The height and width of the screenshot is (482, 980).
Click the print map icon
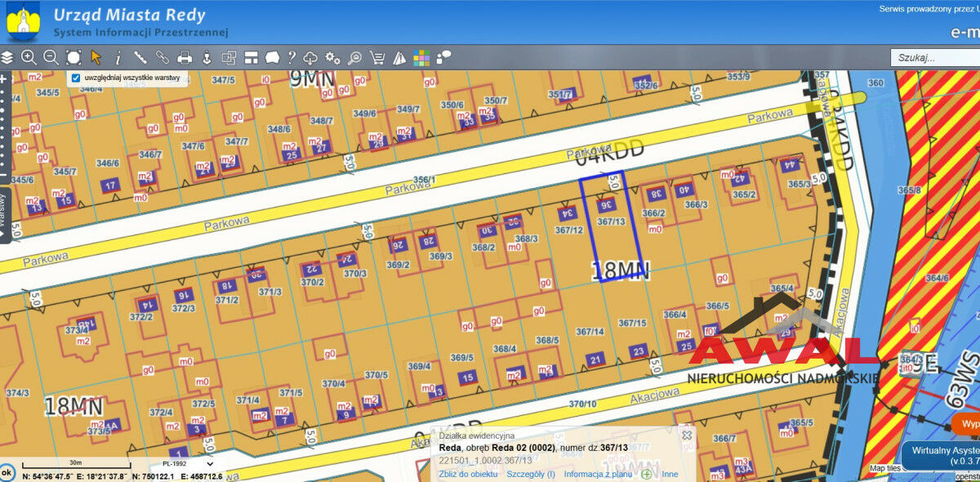(x=185, y=58)
